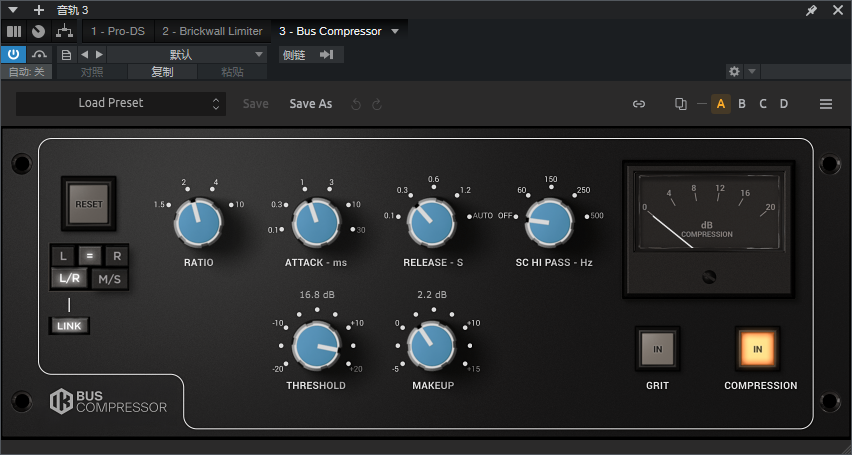Toggle the COMPRESSION IN button
Viewport: 852px width, 455px height.
(x=757, y=349)
